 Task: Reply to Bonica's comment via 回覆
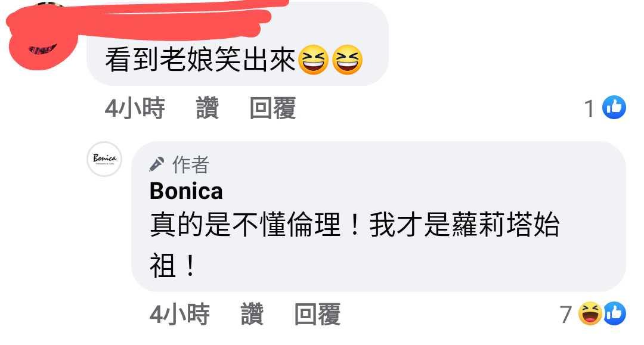click(x=317, y=315)
